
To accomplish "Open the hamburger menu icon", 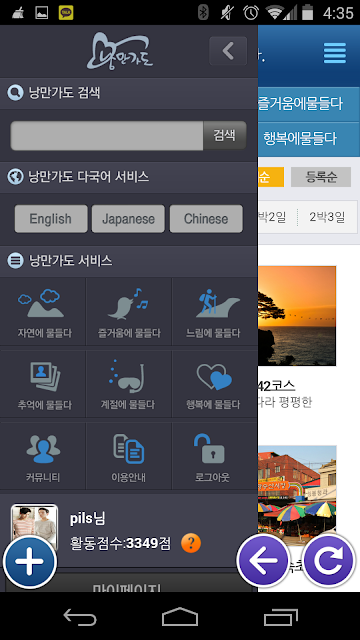I will tap(335, 53).
